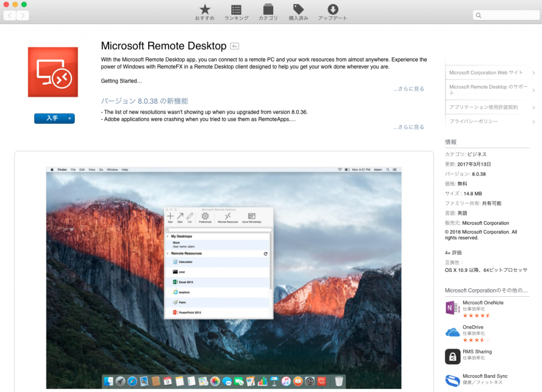Image resolution: width=542 pixels, height=392 pixels.
Task: Click the '言語: 英語' info line
Action: coord(456,213)
